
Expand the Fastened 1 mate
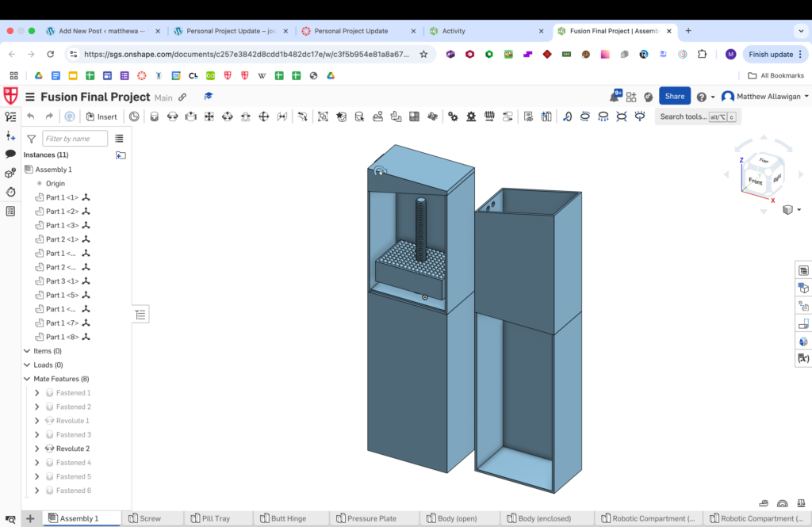point(36,393)
